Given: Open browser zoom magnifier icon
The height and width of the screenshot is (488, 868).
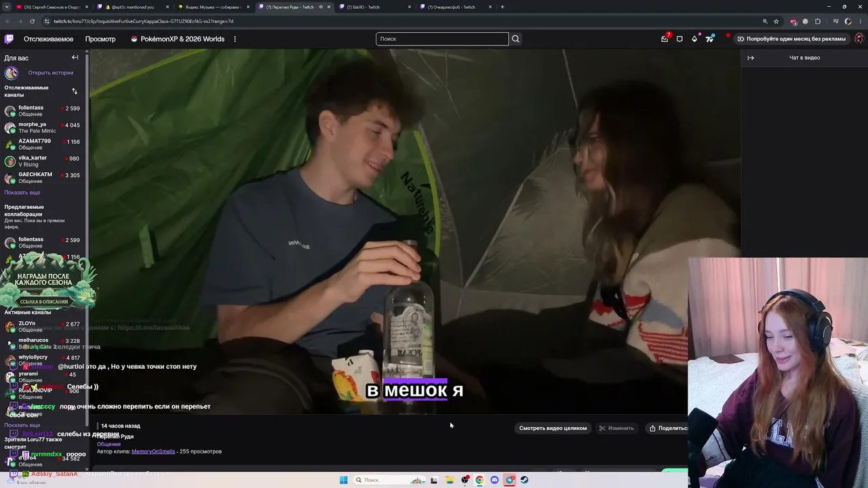Looking at the screenshot, I should 765,21.
